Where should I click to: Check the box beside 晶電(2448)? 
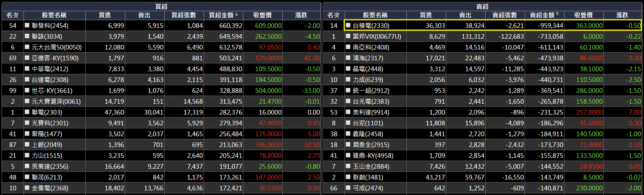(x=348, y=68)
